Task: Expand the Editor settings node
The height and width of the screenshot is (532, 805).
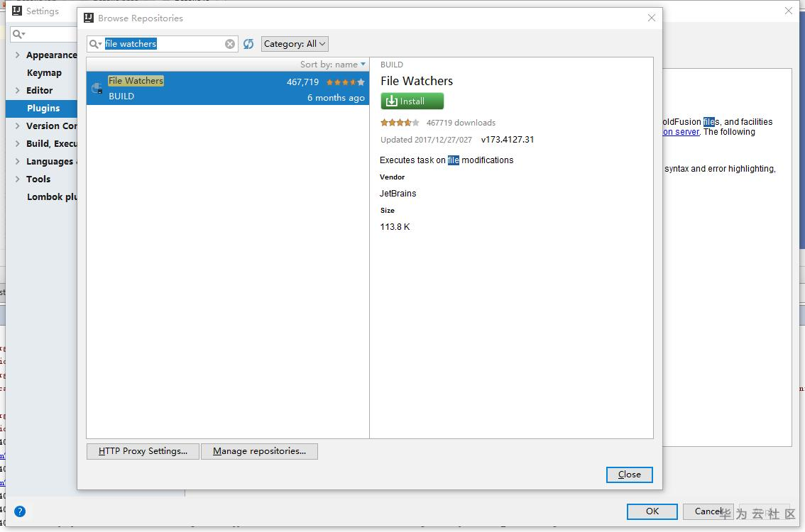Action: (18, 90)
